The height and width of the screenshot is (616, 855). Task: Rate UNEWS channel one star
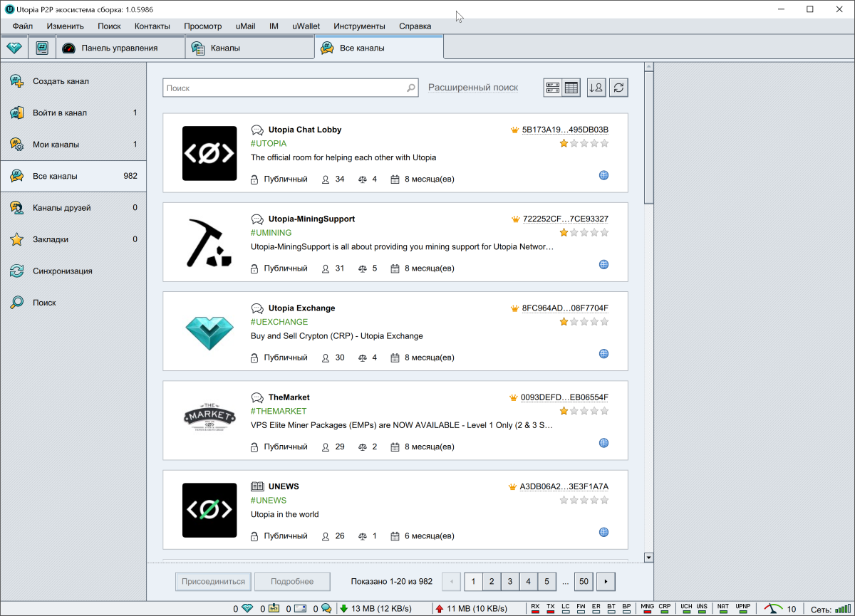click(x=564, y=500)
